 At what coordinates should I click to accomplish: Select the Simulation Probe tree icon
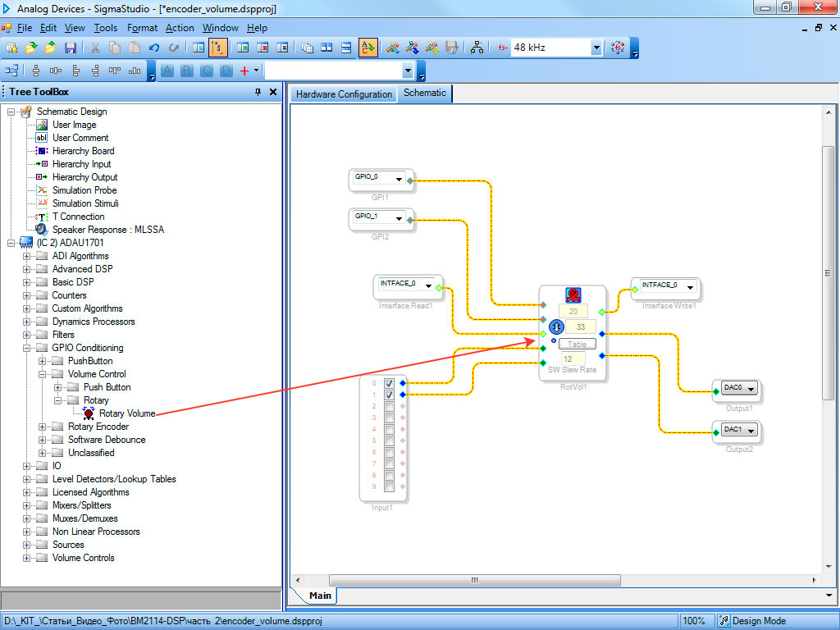click(43, 190)
